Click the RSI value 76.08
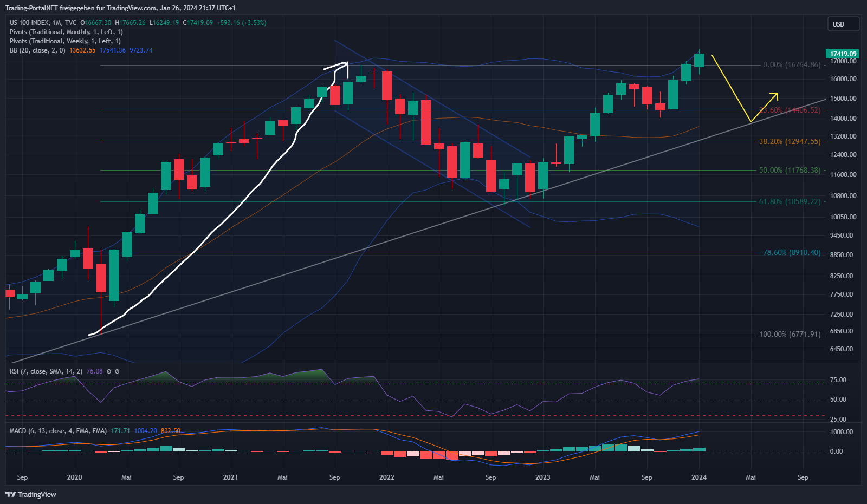 click(94, 371)
